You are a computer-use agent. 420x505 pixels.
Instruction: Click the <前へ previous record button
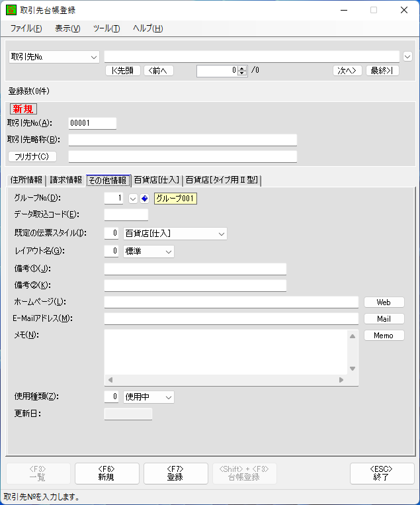coord(159,71)
